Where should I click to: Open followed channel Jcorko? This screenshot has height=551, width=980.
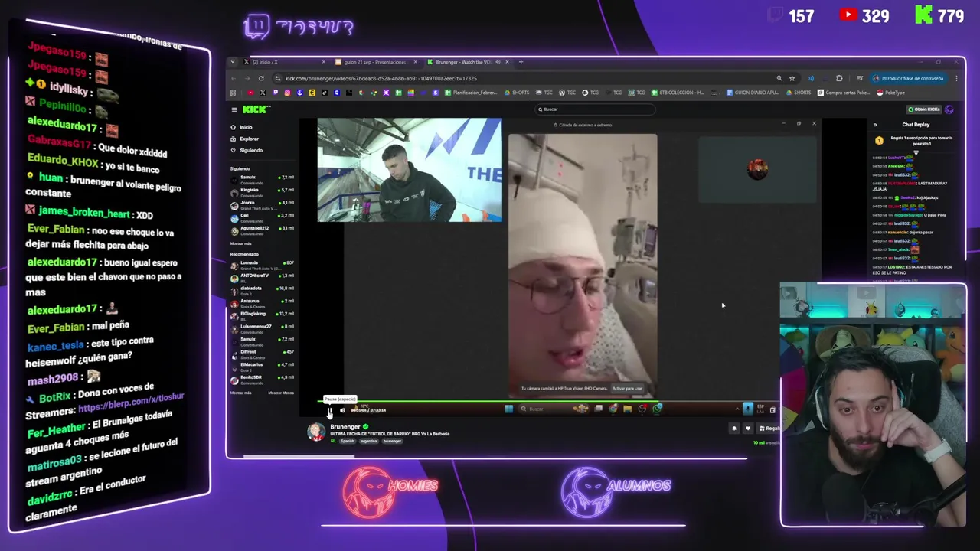[x=263, y=205]
